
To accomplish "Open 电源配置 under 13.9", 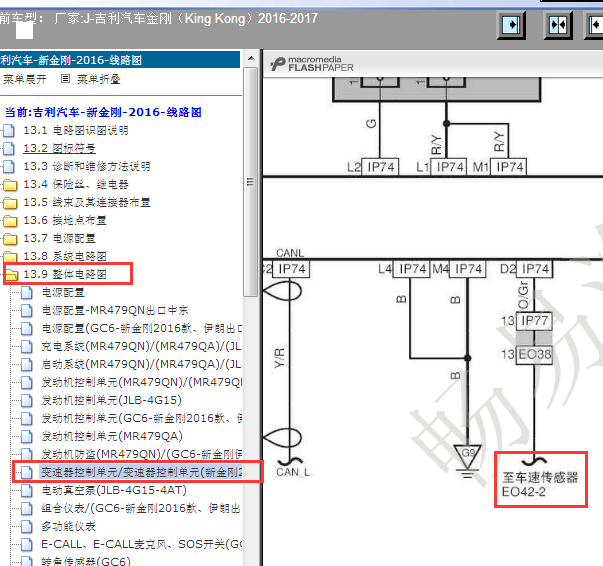I will [x=63, y=293].
